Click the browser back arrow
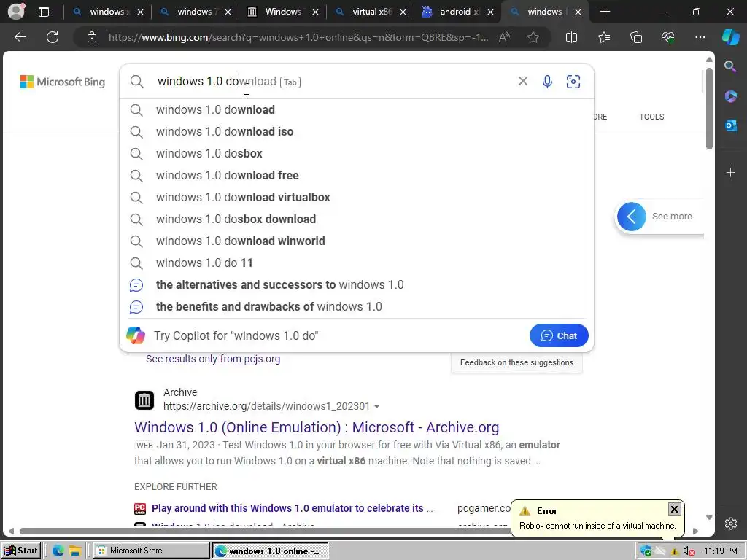This screenshot has width=747, height=560. [x=20, y=37]
